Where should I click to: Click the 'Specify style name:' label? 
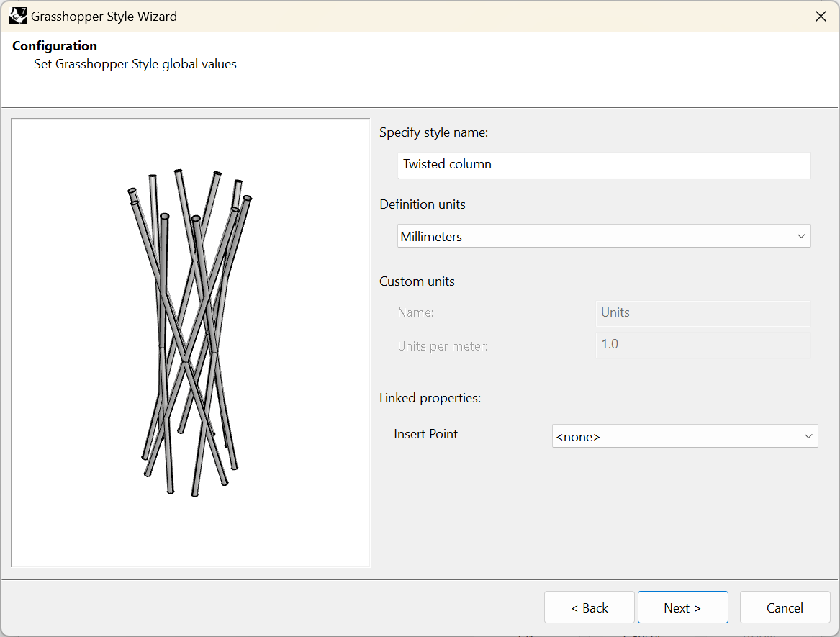[434, 133]
